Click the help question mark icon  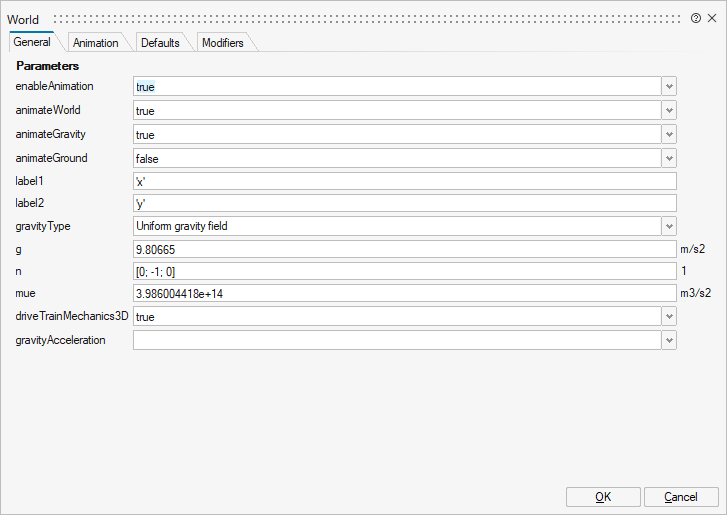pyautogui.click(x=696, y=19)
